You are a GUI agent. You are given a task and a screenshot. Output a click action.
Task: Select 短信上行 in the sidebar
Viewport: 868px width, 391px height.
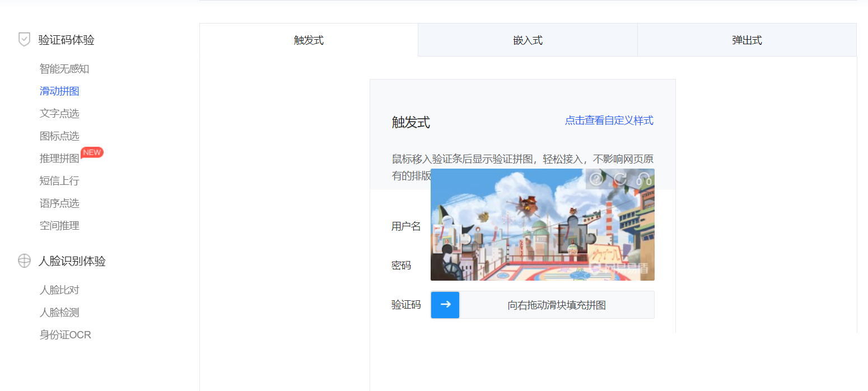pyautogui.click(x=59, y=180)
